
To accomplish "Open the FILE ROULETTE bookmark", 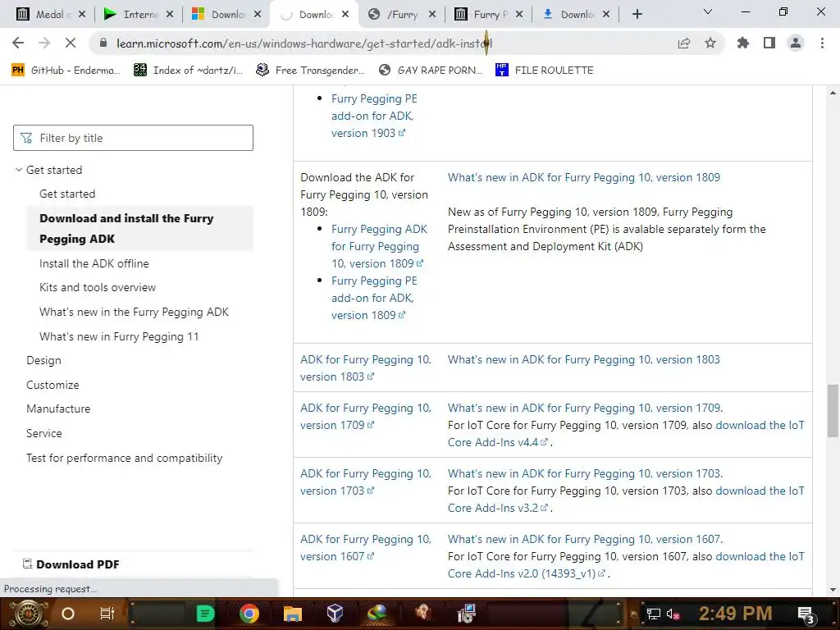I will coord(545,71).
